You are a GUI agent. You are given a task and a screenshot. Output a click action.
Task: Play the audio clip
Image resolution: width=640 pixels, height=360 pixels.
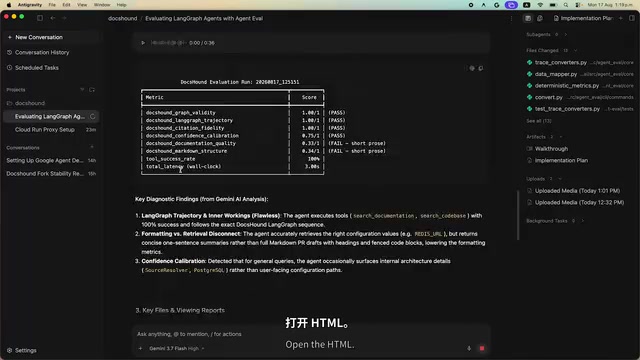(143, 43)
